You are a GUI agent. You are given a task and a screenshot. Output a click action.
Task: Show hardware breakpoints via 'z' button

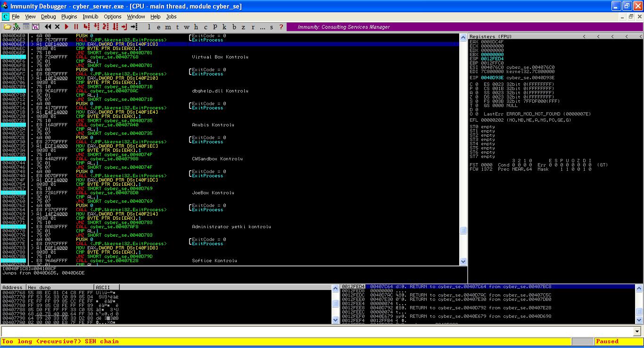[244, 27]
